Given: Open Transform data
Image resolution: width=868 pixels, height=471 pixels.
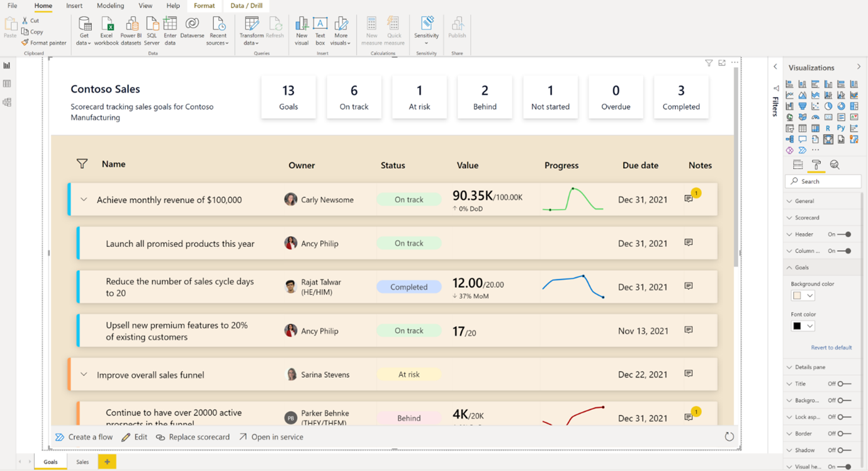Looking at the screenshot, I should tap(251, 31).
